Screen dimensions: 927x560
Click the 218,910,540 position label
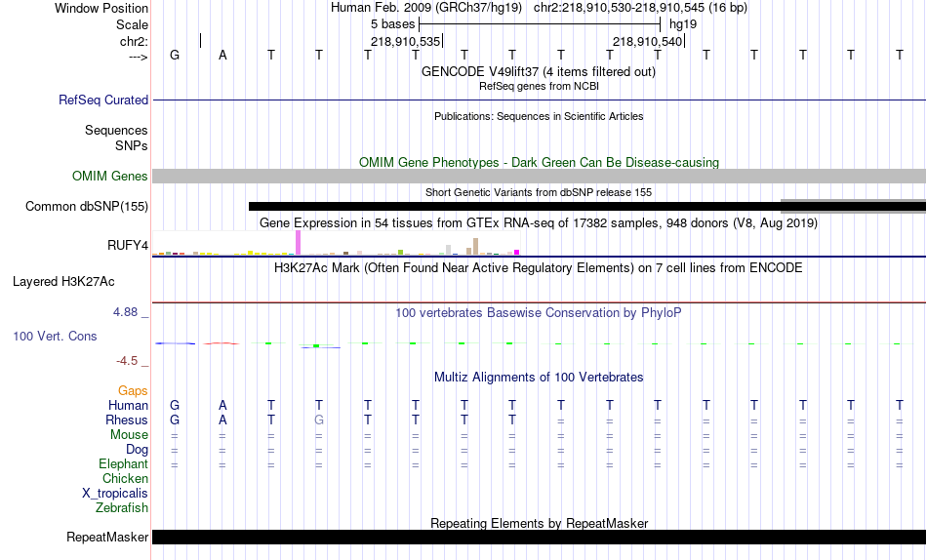pyautogui.click(x=647, y=41)
